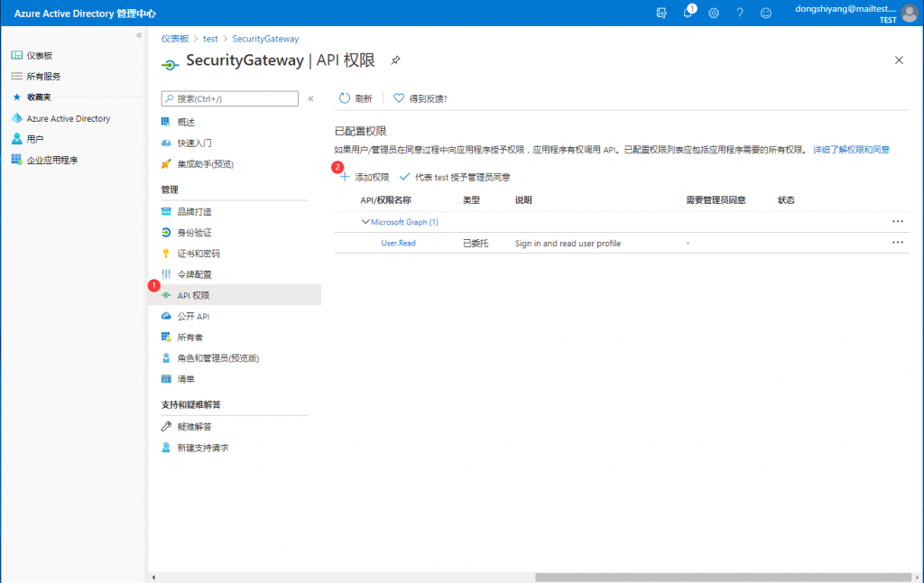The height and width of the screenshot is (583, 924).
Task: Click 添加权限 to add a permission
Action: [x=365, y=177]
